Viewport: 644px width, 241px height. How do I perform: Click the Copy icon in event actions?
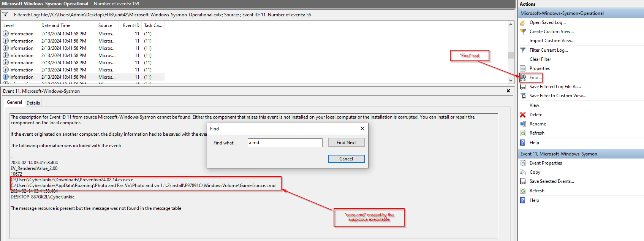click(523, 172)
